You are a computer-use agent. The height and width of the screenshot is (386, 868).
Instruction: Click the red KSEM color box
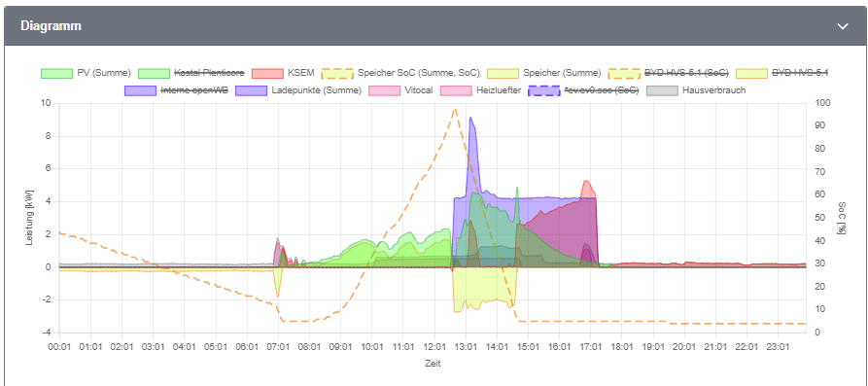(x=267, y=73)
